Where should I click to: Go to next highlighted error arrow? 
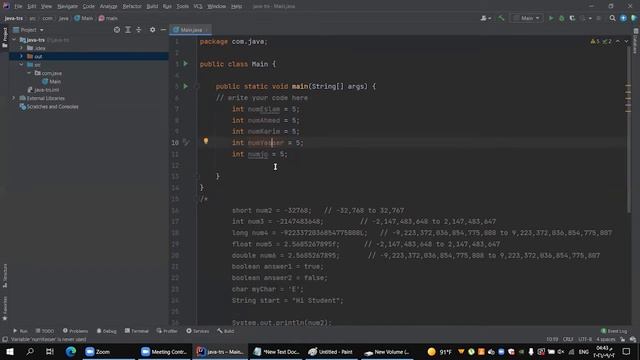[x=626, y=41]
